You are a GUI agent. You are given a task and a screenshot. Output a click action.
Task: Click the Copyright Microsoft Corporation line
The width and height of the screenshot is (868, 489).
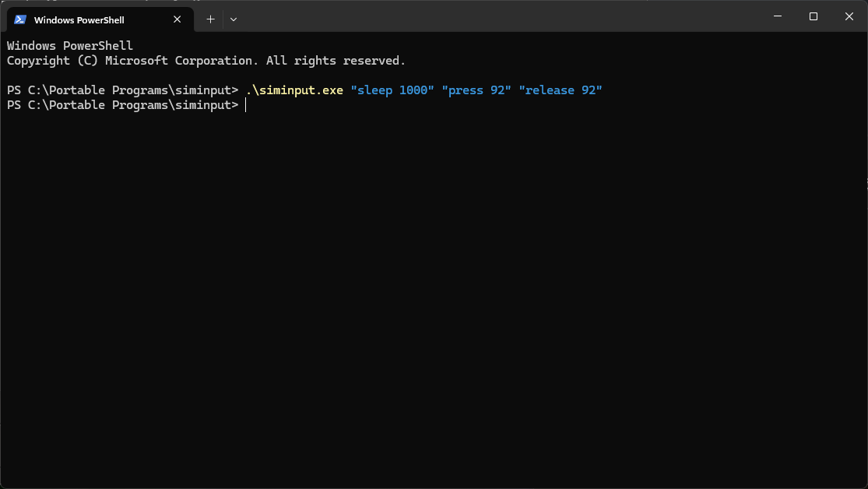(206, 61)
